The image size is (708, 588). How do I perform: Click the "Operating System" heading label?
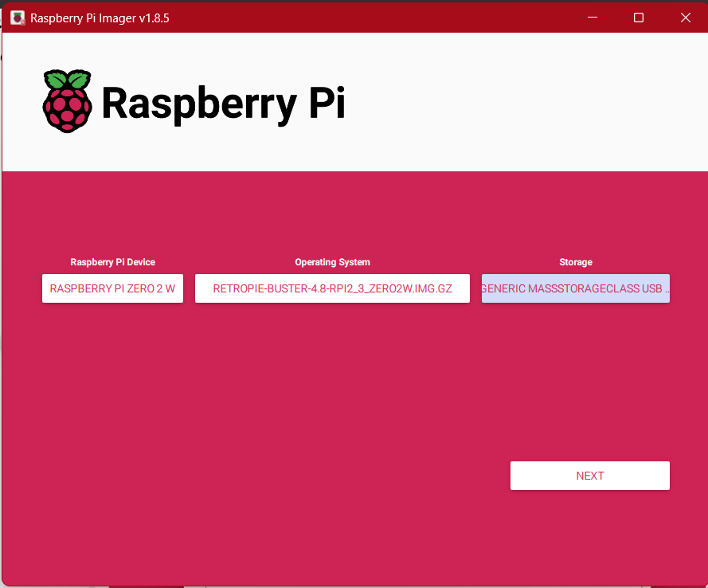pyautogui.click(x=332, y=262)
